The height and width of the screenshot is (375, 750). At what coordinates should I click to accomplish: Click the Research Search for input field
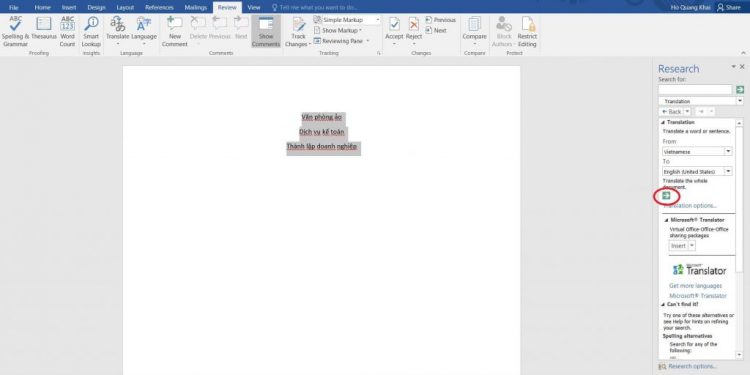click(x=695, y=89)
